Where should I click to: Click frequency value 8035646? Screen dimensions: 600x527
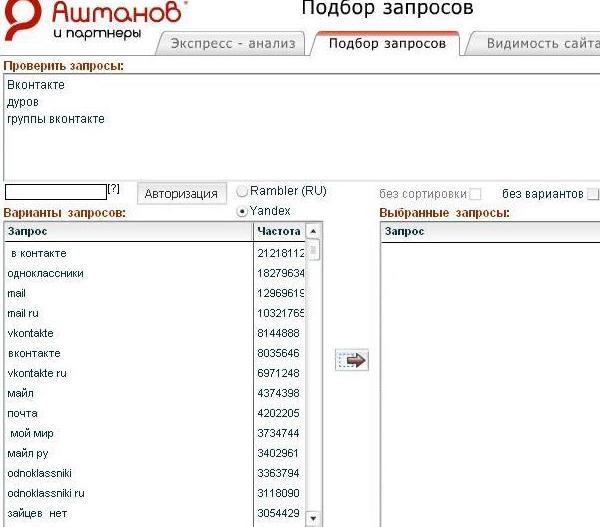tap(278, 353)
